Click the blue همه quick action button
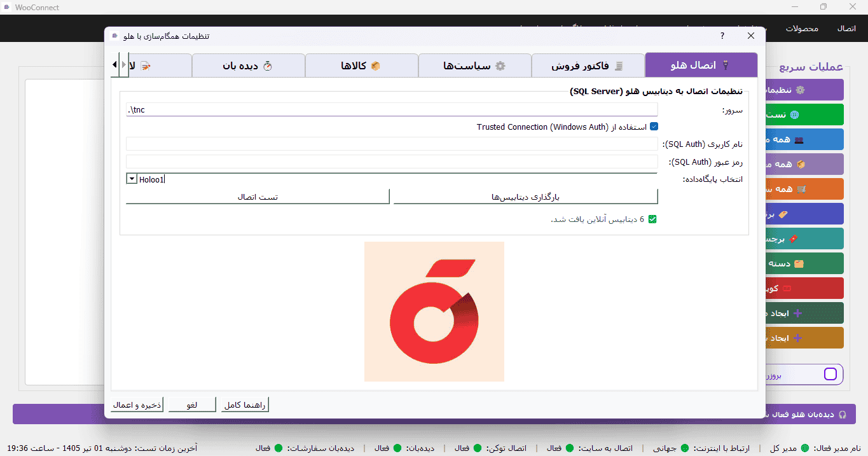This screenshot has height=456, width=868. [x=804, y=139]
